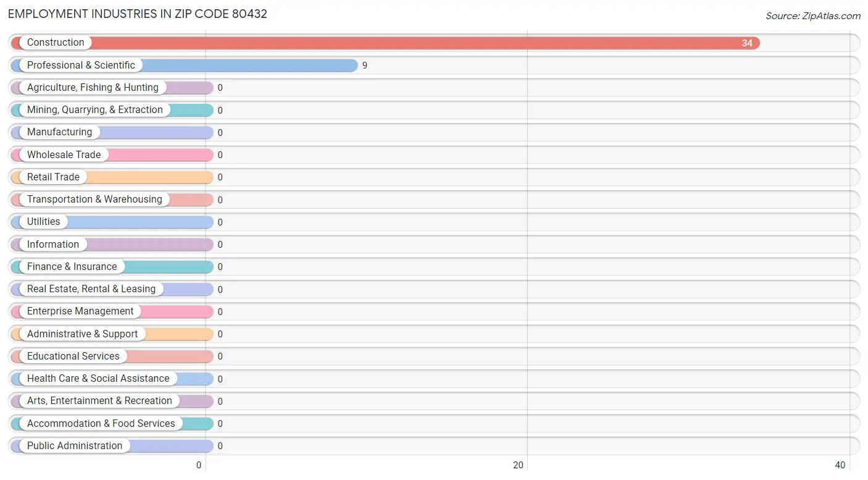Viewport: 868px width, 480px height.
Task: Select the Wholesale Trade label
Action: (x=64, y=154)
